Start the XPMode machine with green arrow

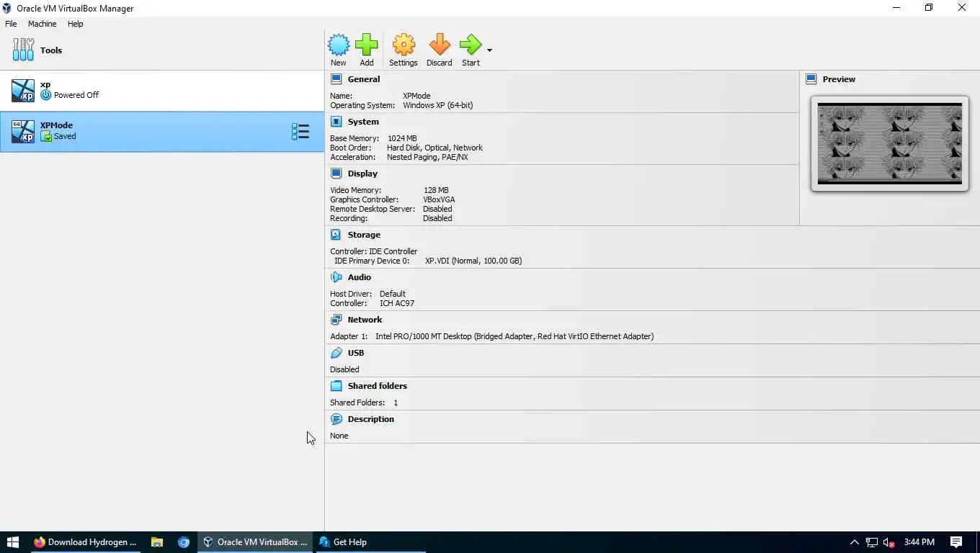coord(471,45)
